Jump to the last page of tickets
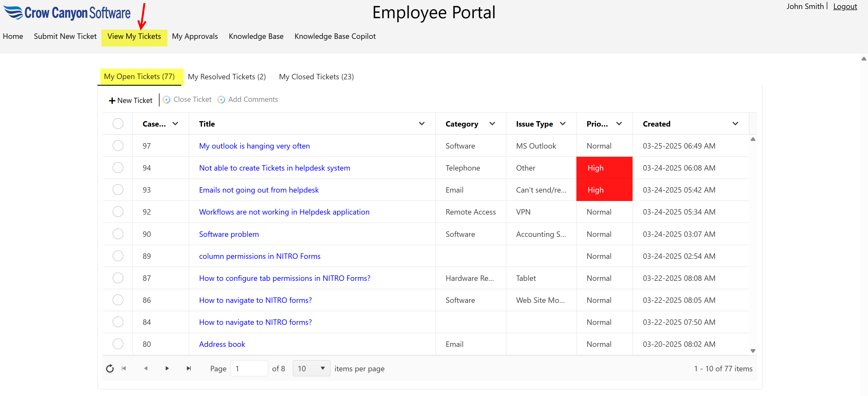The image size is (868, 396). pos(189,368)
